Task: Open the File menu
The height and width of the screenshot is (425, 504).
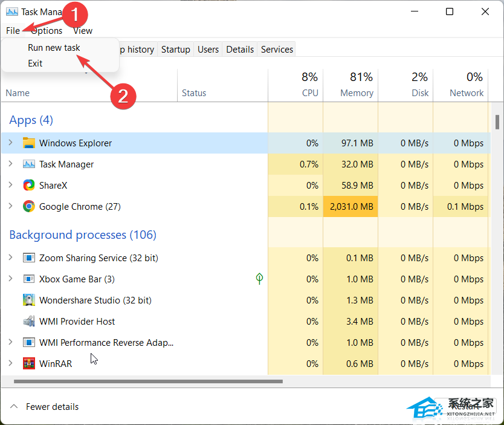Action: pyautogui.click(x=13, y=31)
